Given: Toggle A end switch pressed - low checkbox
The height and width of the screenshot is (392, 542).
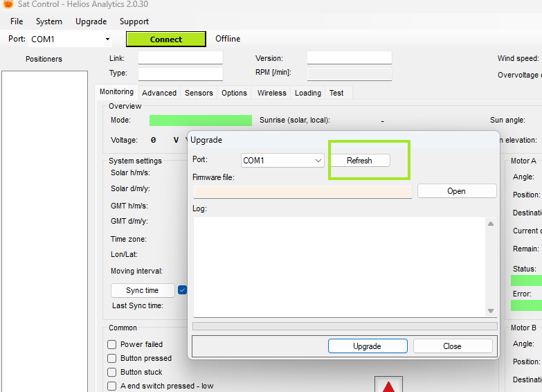Looking at the screenshot, I should tap(111, 386).
